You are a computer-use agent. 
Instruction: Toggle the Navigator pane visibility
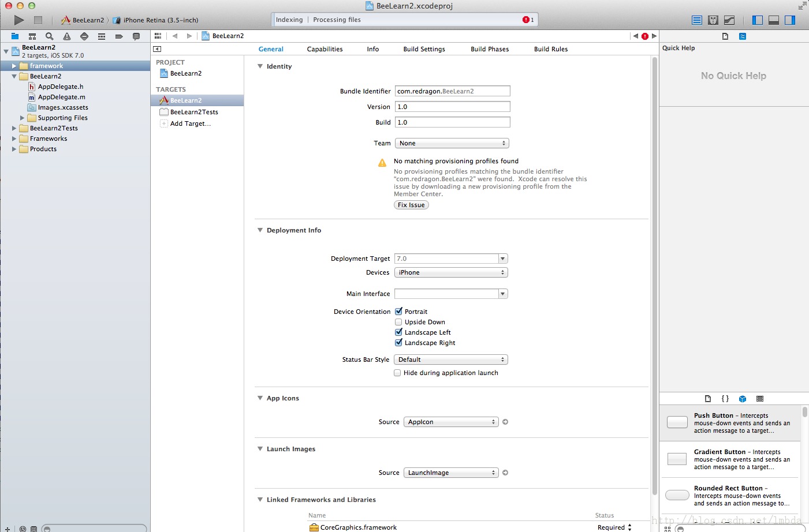758,20
